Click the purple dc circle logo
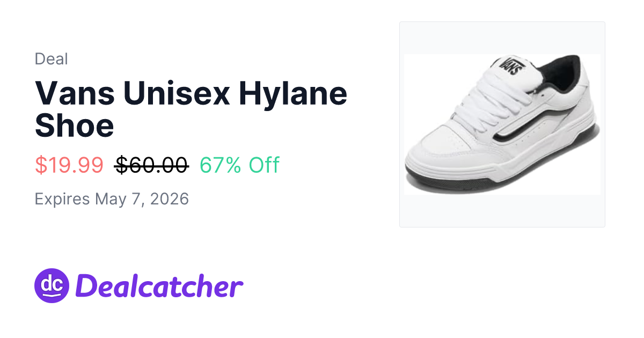The height and width of the screenshot is (338, 644). (52, 285)
